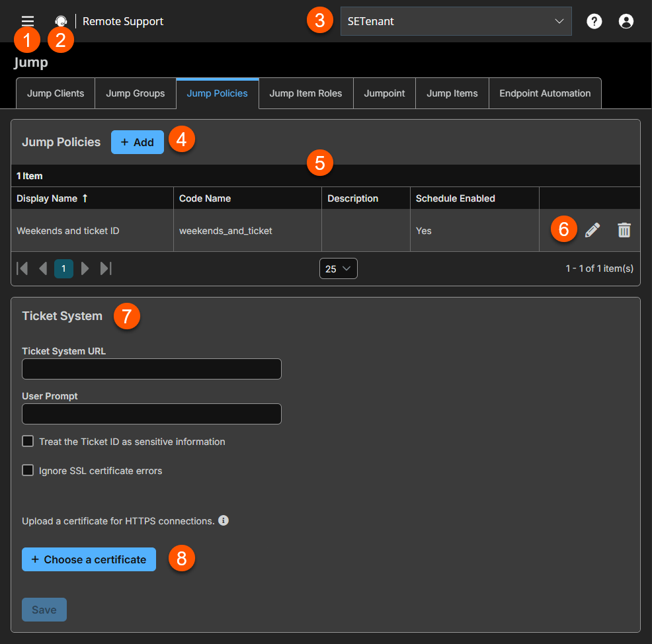
Task: Switch to Jumpoint tab
Action: 384,93
